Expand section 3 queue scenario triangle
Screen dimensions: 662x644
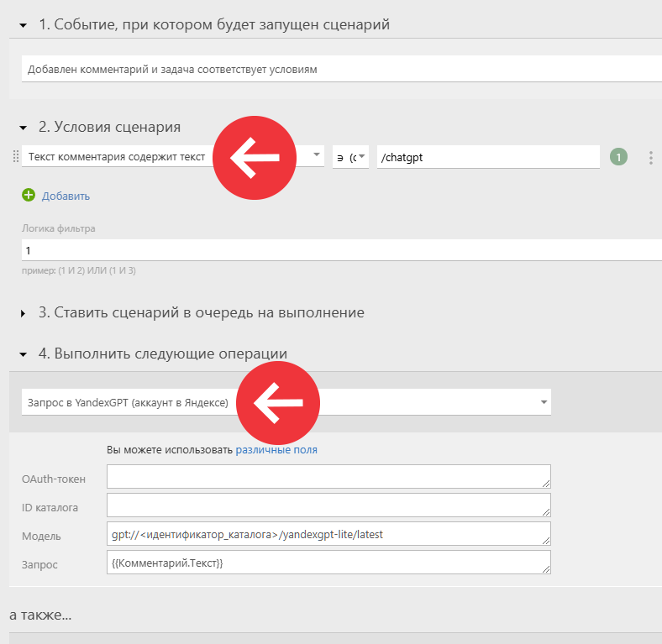[24, 313]
